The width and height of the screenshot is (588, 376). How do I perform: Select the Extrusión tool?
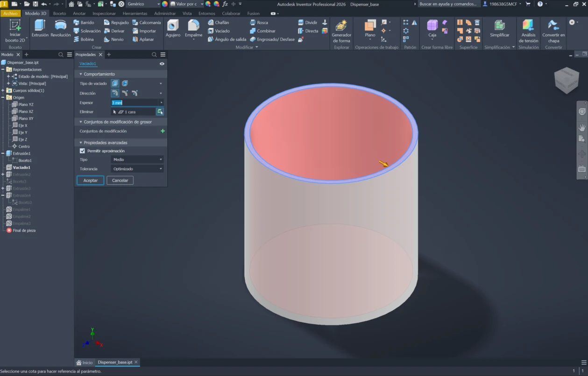40,28
